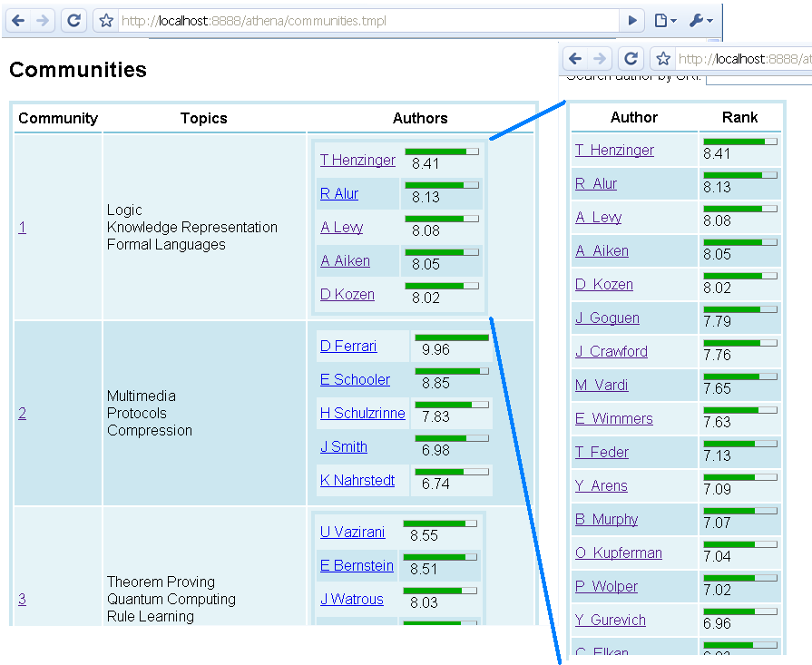
Task: Bookmark the communities.tmpl page with the star
Action: [x=106, y=21]
